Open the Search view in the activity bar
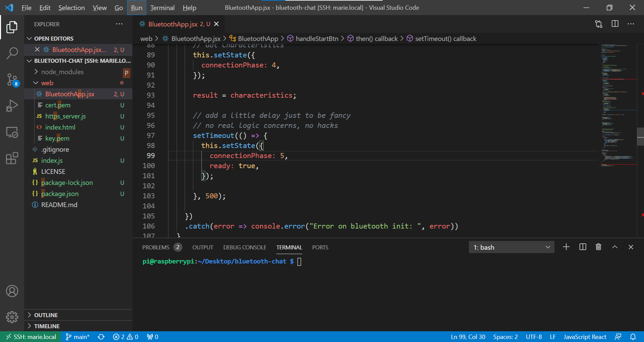644x342 pixels. pyautogui.click(x=12, y=53)
